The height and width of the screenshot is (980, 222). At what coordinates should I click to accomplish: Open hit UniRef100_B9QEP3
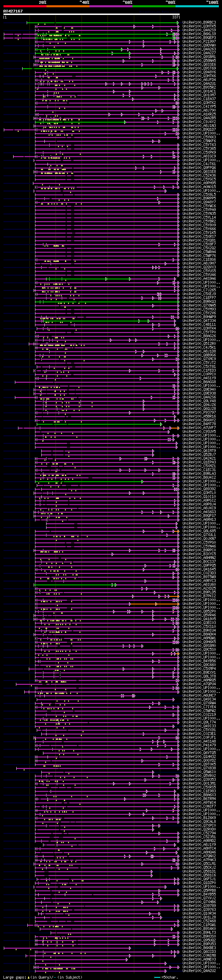point(199,38)
